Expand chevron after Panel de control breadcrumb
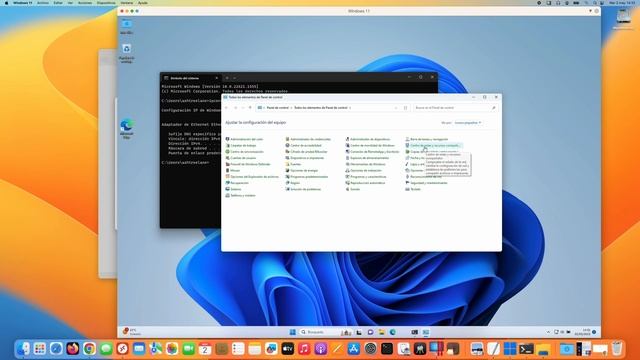Screen dimensions: 640x360 [x=291, y=108]
